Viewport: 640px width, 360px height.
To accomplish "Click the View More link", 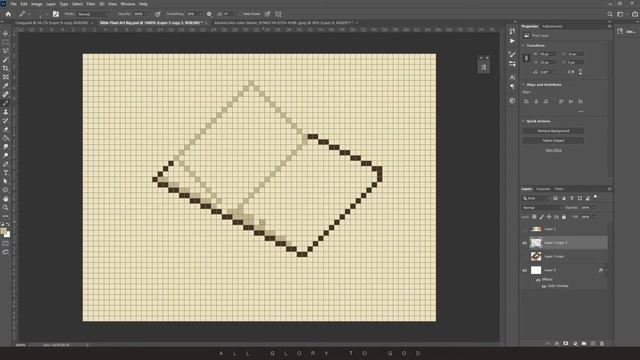I will (x=553, y=150).
